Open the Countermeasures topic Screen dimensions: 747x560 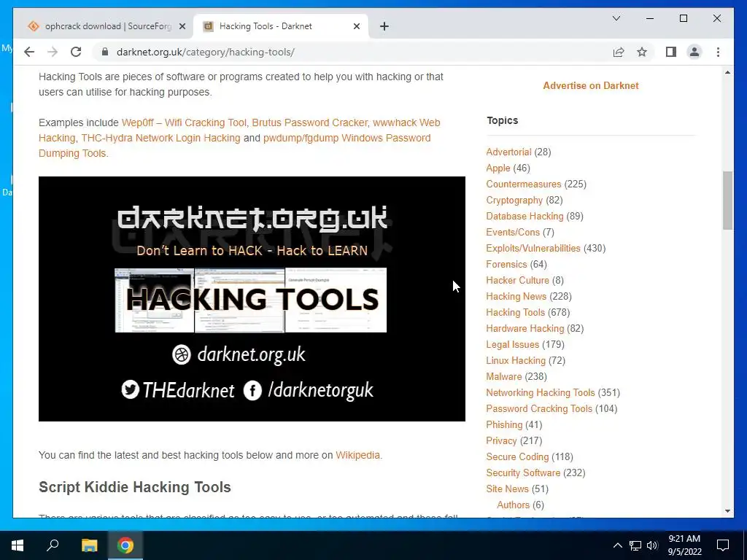524,184
